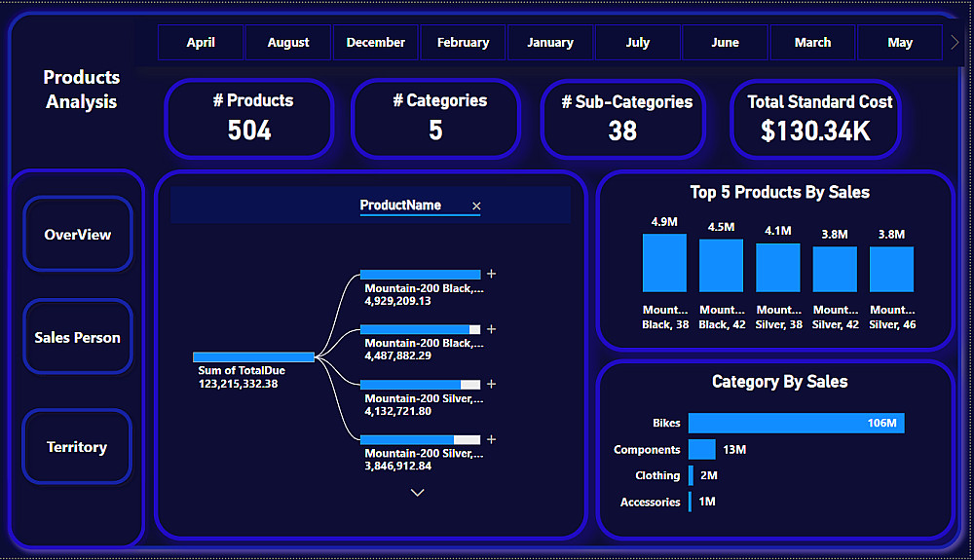Select the Black, 38 column at 4.9M

pyautogui.click(x=664, y=263)
